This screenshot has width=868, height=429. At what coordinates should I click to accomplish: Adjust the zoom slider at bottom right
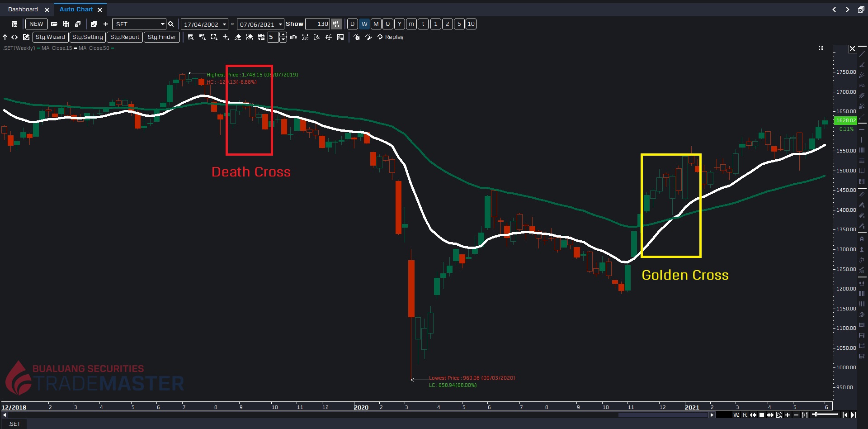[816, 415]
